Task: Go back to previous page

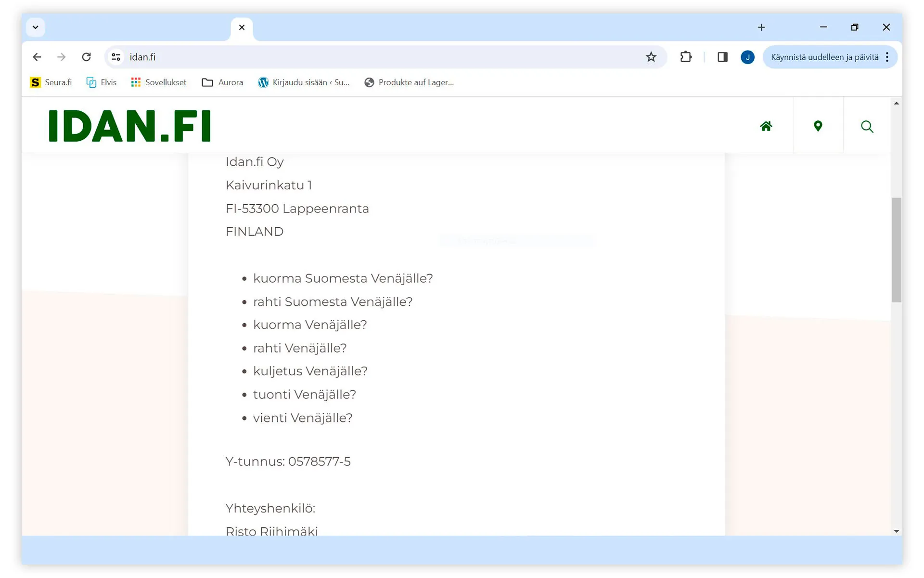Action: coord(37,57)
